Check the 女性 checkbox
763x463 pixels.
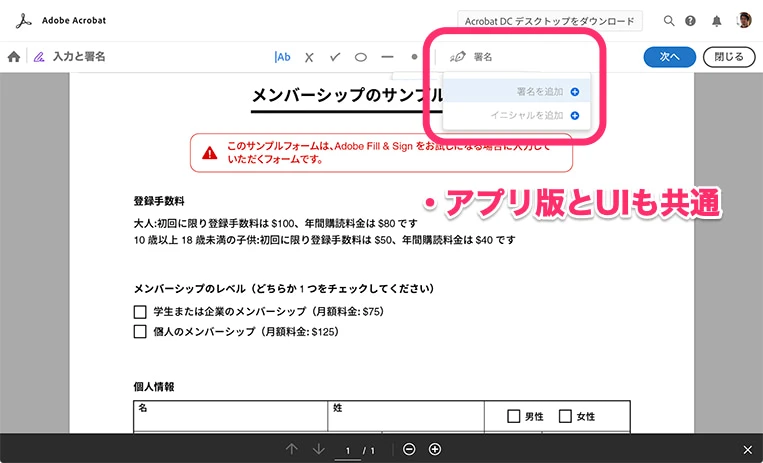coord(565,416)
